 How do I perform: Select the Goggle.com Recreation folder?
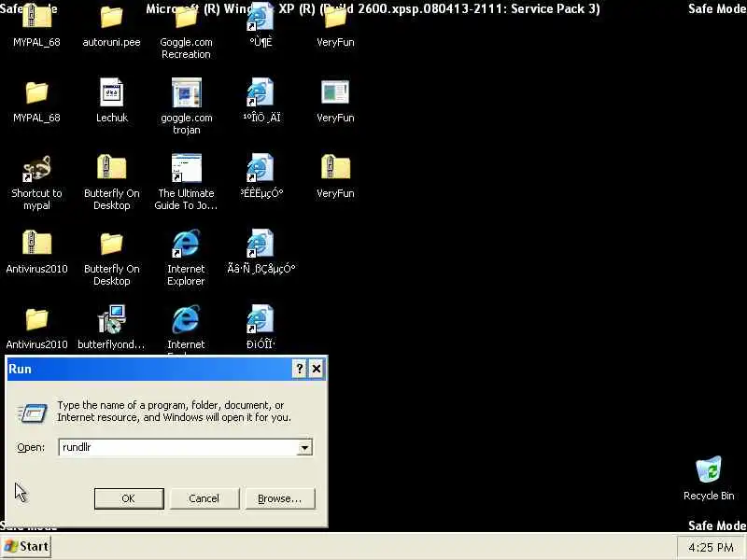[x=186, y=17]
